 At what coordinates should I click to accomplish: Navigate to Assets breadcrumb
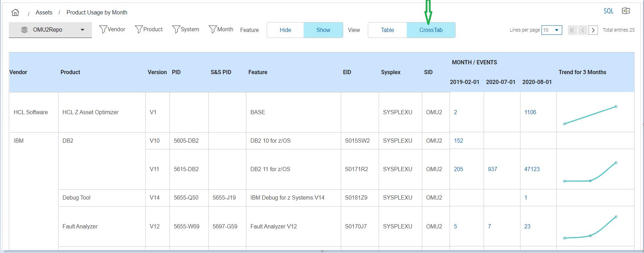point(44,13)
